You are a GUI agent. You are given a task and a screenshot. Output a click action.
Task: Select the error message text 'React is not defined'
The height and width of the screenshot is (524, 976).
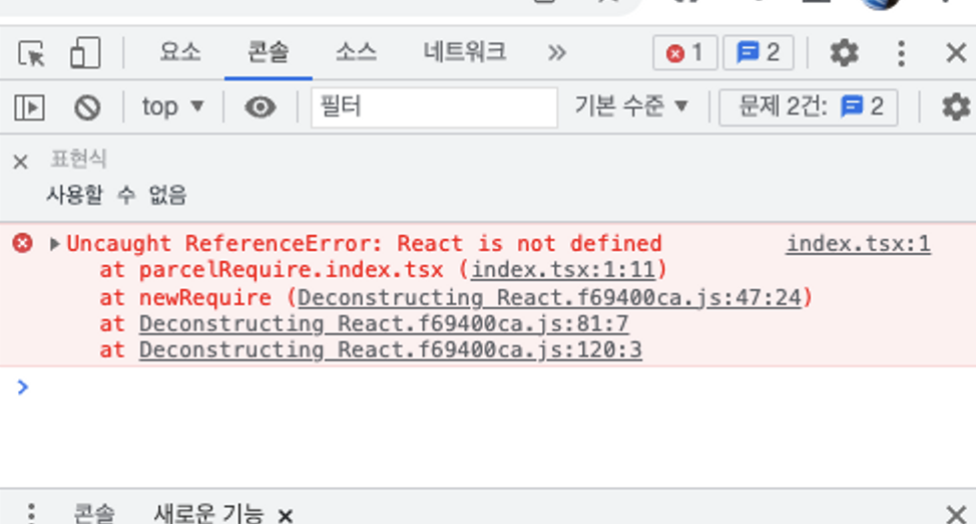530,243
